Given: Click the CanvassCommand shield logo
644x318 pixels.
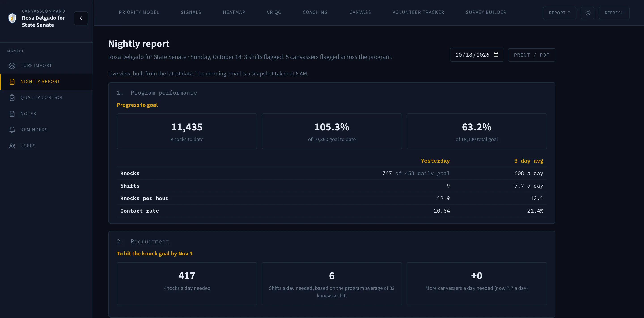Looking at the screenshot, I should point(12,18).
